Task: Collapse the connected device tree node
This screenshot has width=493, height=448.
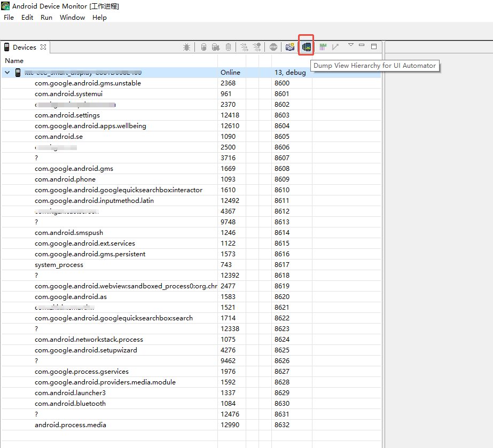Action: click(7, 73)
